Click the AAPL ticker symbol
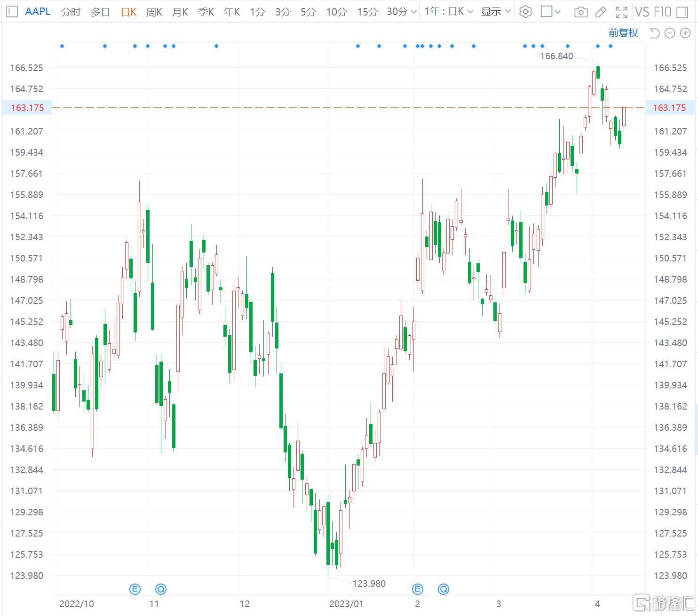 (x=38, y=12)
